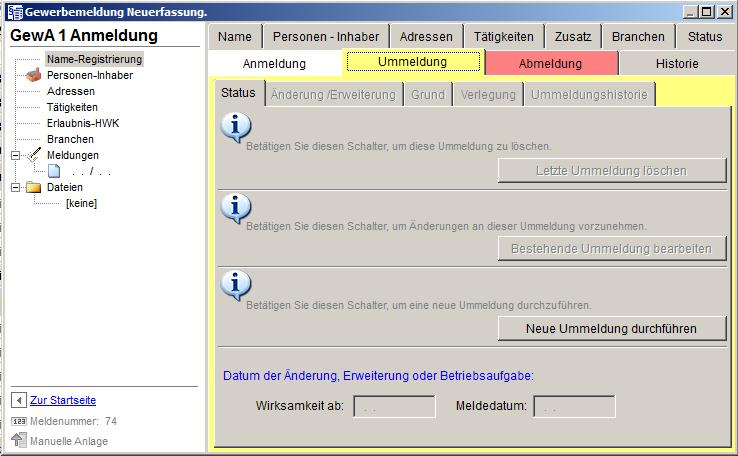The height and width of the screenshot is (456, 738).
Task: Click the Manuelle Anlage upload arrow icon
Action: tap(18, 441)
